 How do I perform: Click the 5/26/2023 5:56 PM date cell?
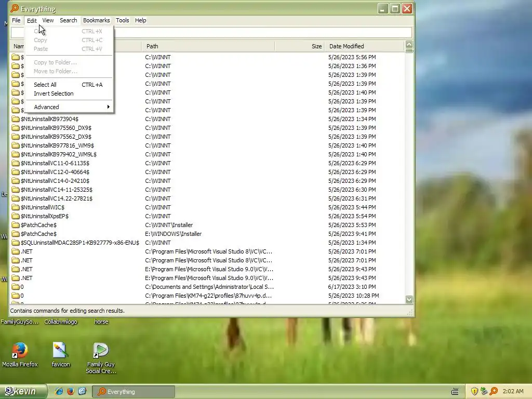(352, 57)
